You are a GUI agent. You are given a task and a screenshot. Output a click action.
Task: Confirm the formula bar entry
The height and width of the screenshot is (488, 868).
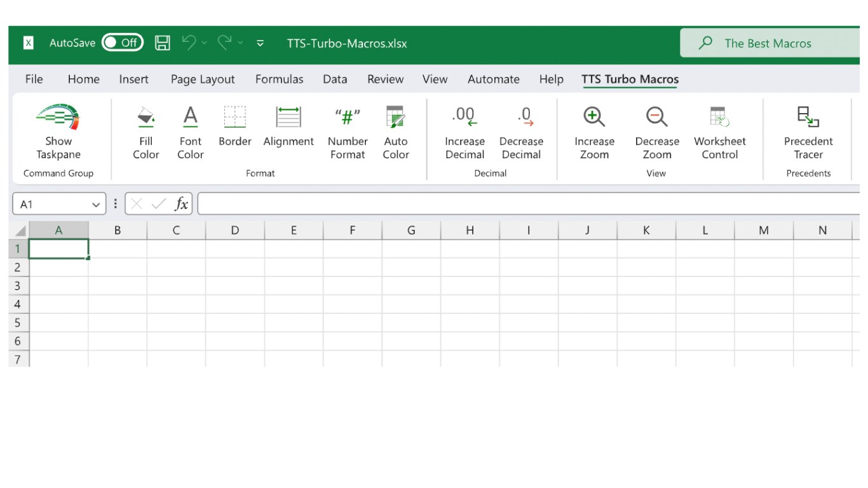pos(159,204)
